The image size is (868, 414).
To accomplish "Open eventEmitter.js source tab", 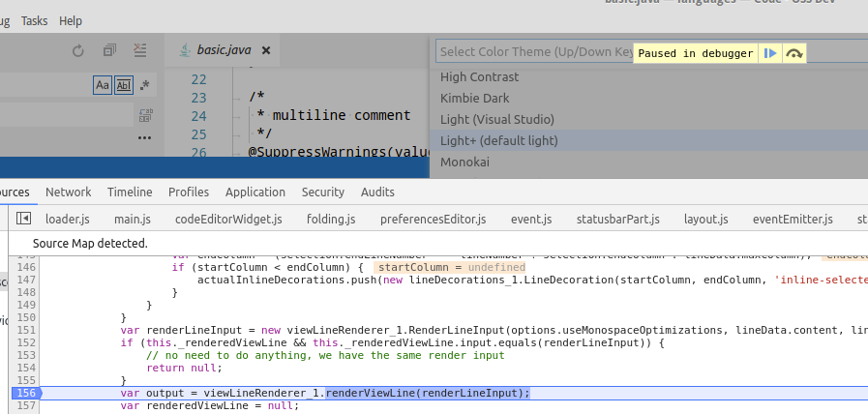I will (x=793, y=220).
